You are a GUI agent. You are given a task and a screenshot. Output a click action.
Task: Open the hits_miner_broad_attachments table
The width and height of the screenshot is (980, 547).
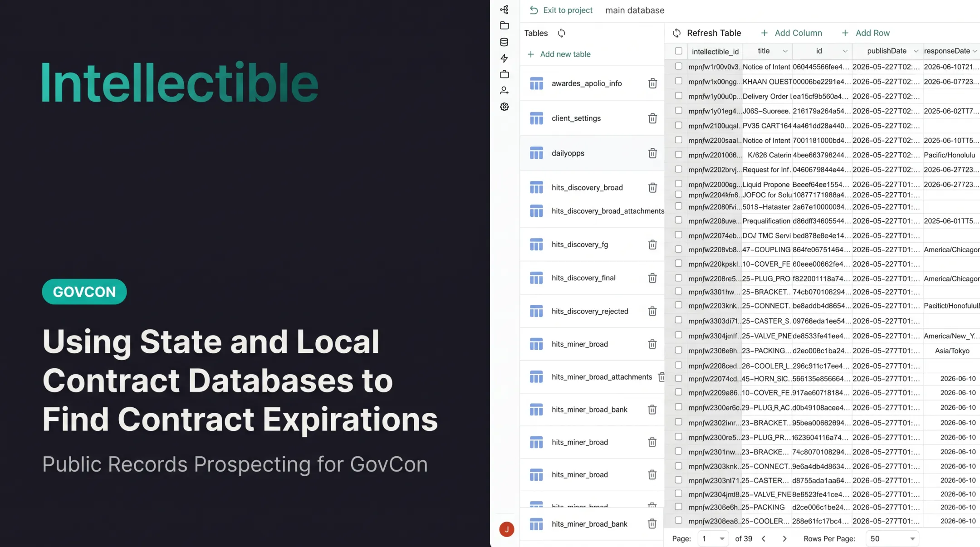[x=602, y=377]
